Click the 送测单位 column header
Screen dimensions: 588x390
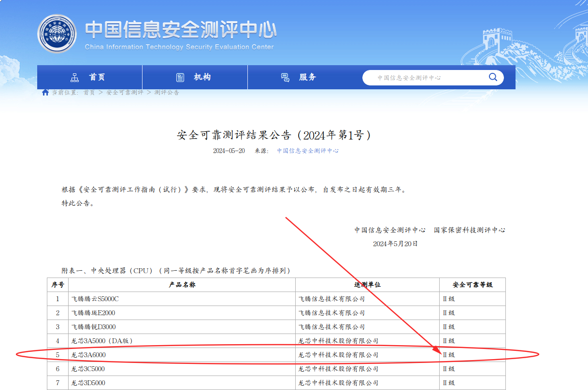click(x=368, y=285)
